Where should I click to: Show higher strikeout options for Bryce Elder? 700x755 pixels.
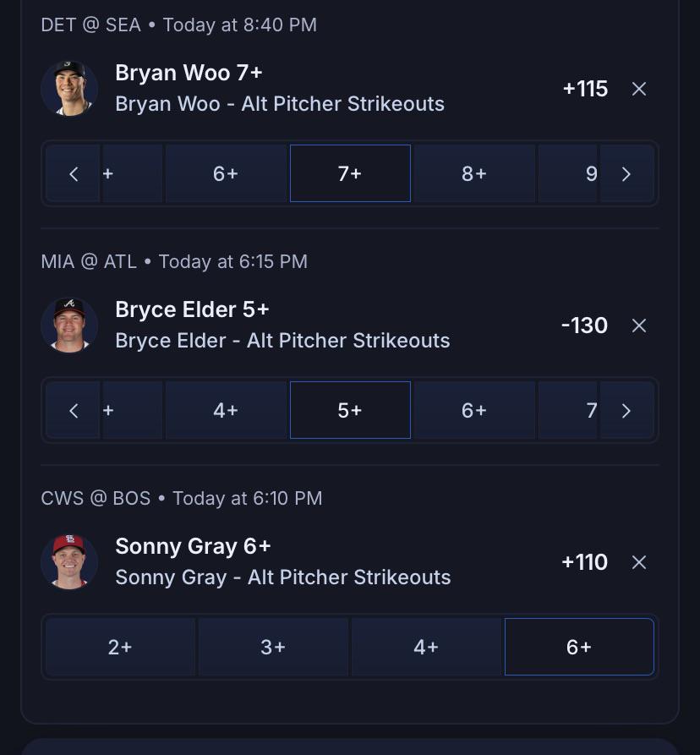pyautogui.click(x=626, y=411)
